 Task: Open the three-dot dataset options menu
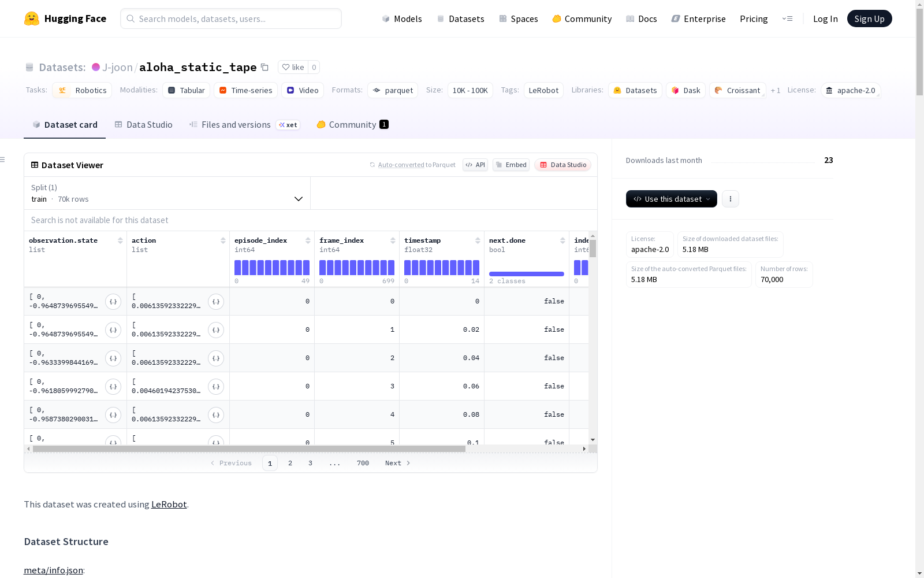[731, 199]
